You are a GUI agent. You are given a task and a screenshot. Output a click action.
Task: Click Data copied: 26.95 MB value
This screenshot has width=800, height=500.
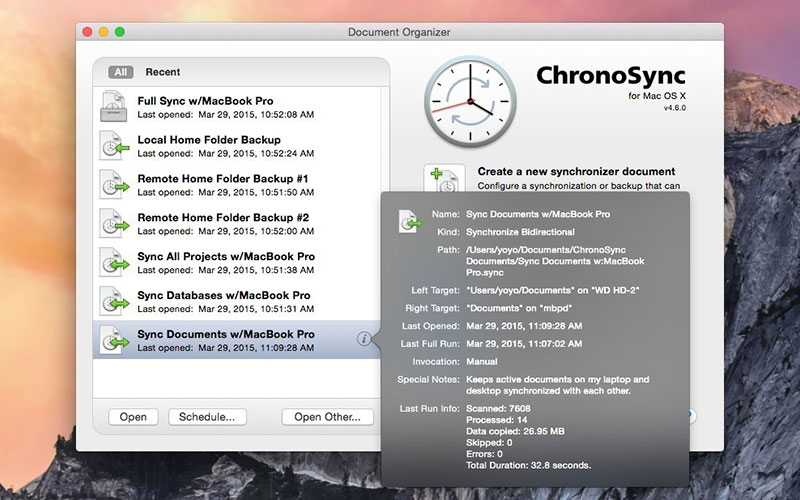click(x=515, y=431)
